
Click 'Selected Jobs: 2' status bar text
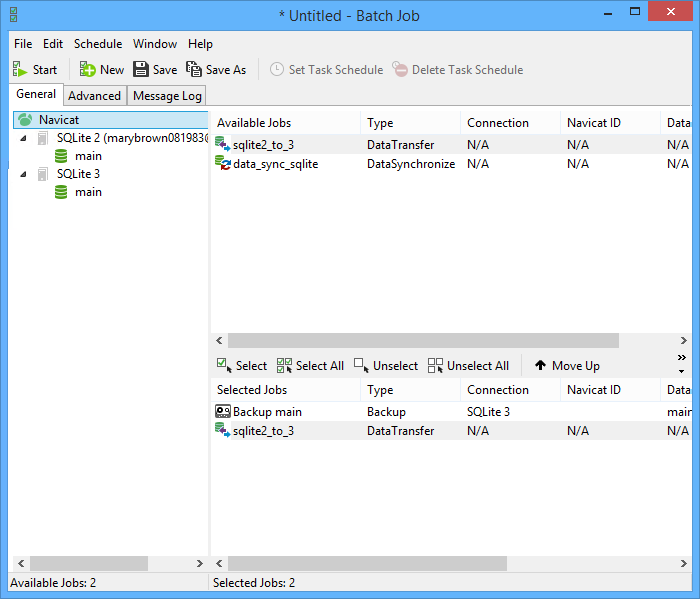pyautogui.click(x=254, y=582)
